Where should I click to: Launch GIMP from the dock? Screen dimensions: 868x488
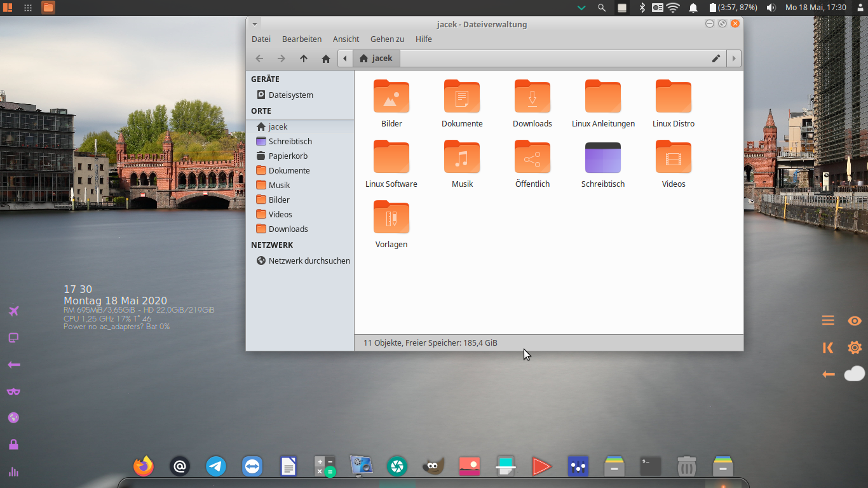(x=433, y=466)
